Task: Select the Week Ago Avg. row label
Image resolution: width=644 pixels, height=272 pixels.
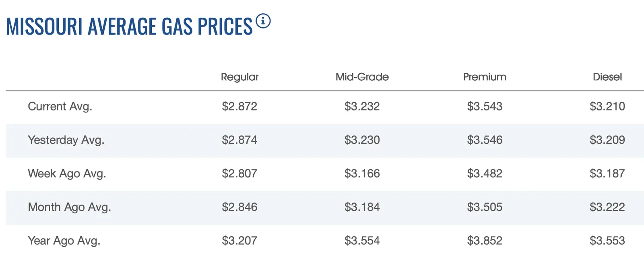Action: coord(67,174)
